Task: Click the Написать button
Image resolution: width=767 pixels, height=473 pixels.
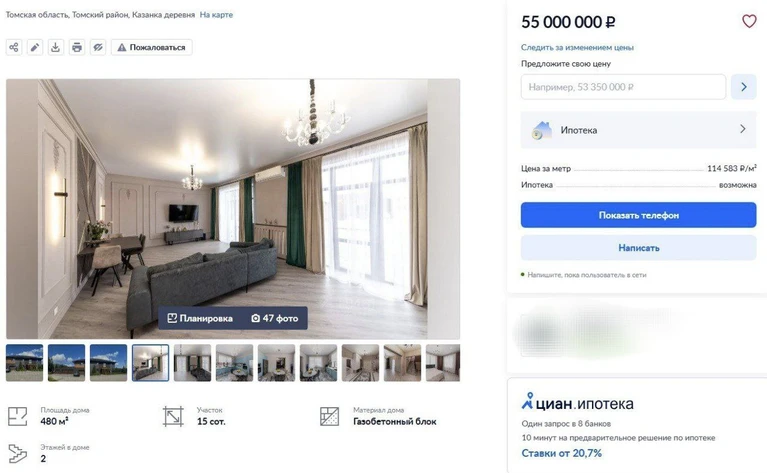Action: [x=638, y=248]
